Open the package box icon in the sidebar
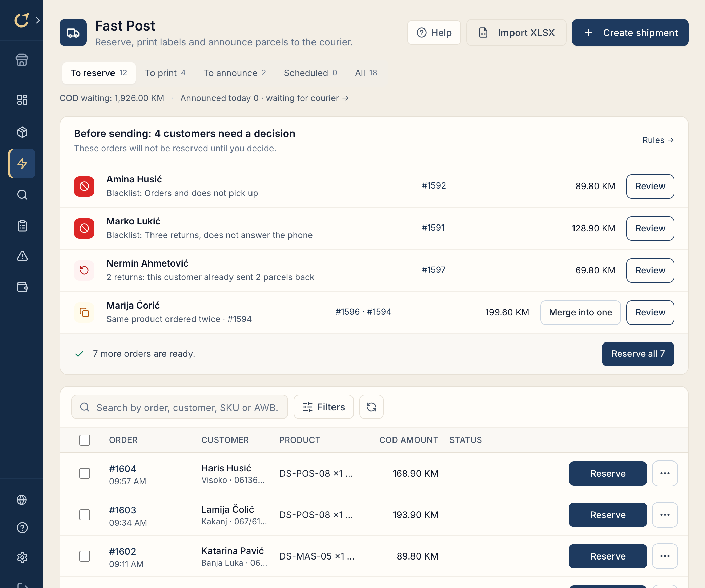705x588 pixels. click(x=22, y=132)
